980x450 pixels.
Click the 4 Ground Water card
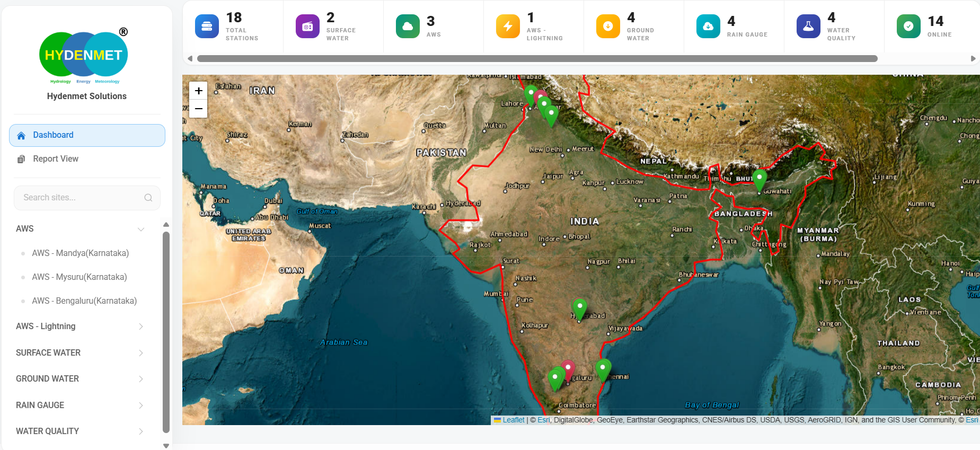pos(634,27)
